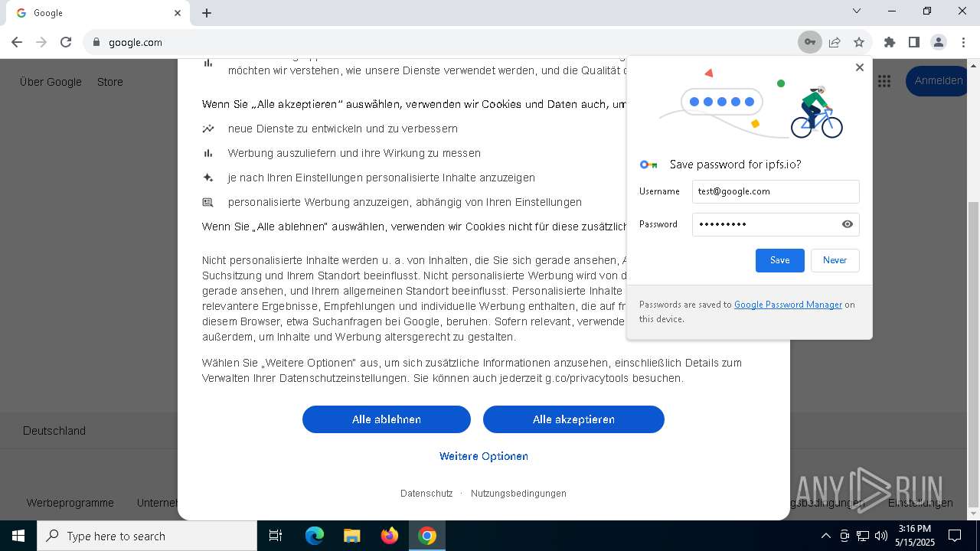Click the taskbar search box
Screen dimensions: 980x551
click(147, 536)
